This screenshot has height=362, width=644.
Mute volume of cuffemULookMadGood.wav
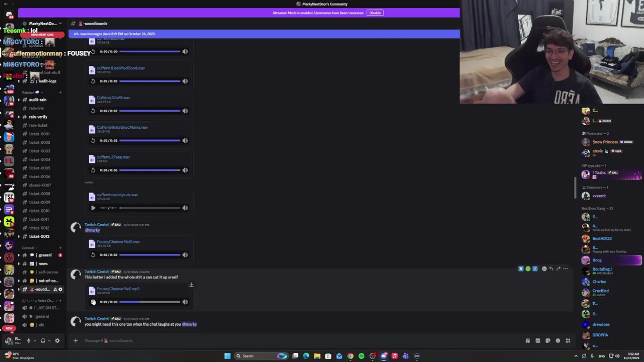(185, 81)
